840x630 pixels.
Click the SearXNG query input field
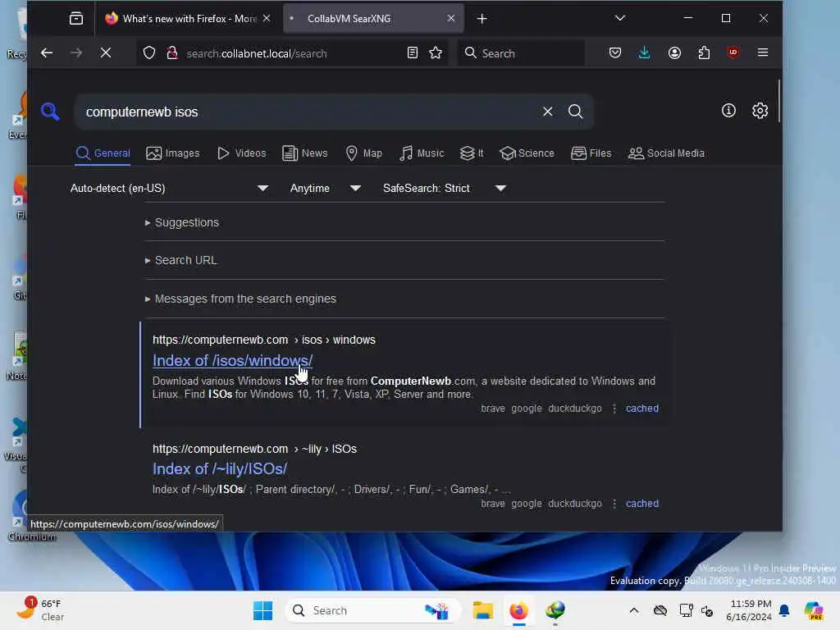311,112
